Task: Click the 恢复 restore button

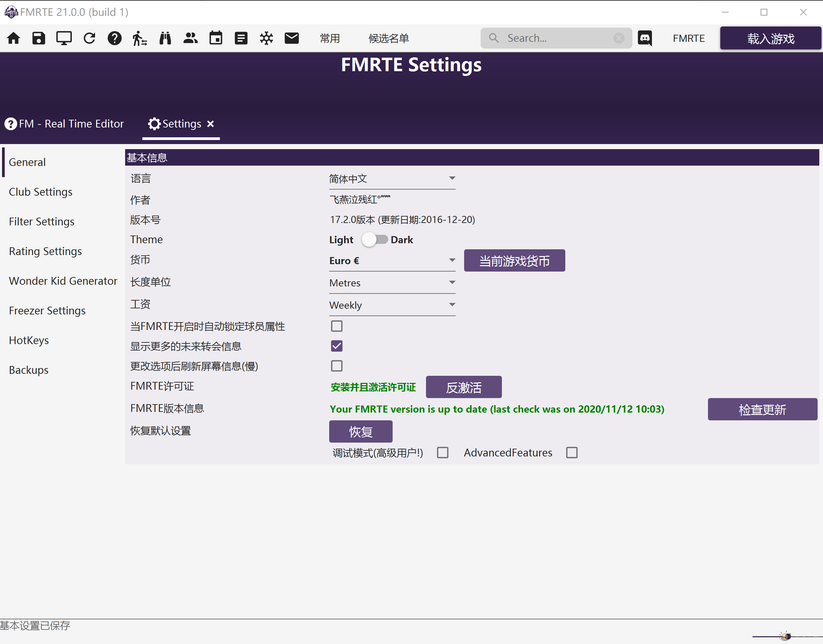Action: (x=361, y=431)
